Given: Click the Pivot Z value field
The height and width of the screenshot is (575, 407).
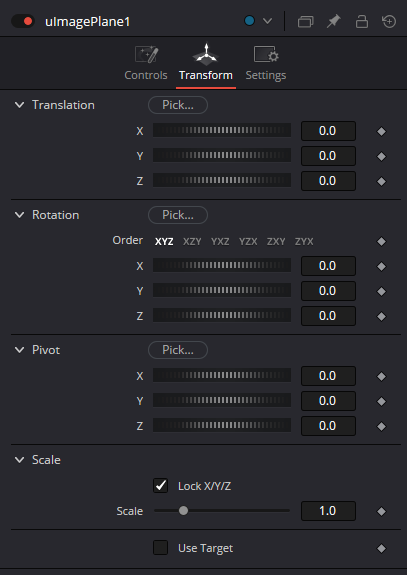Looking at the screenshot, I should pyautogui.click(x=328, y=426).
